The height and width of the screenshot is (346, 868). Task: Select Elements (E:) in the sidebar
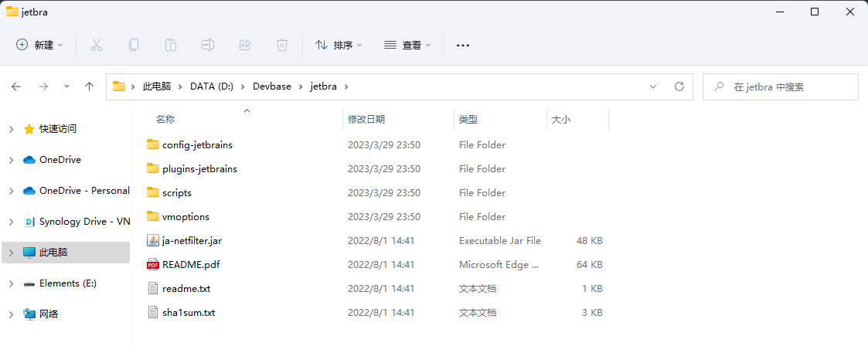click(68, 283)
